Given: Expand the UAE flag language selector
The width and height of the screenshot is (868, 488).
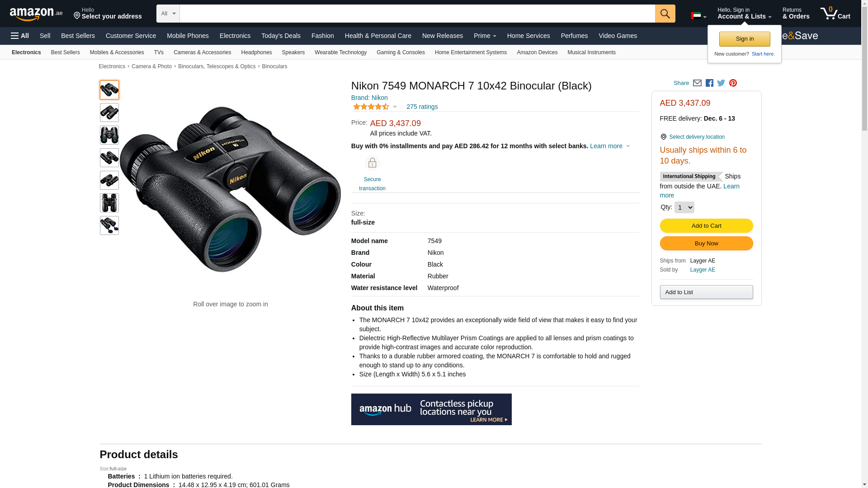Looking at the screenshot, I should [x=698, y=16].
